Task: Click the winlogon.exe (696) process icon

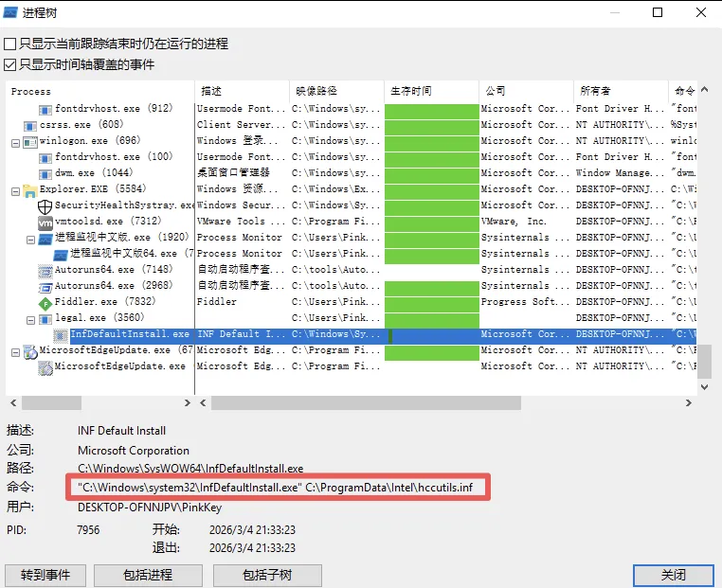Action: pos(30,142)
